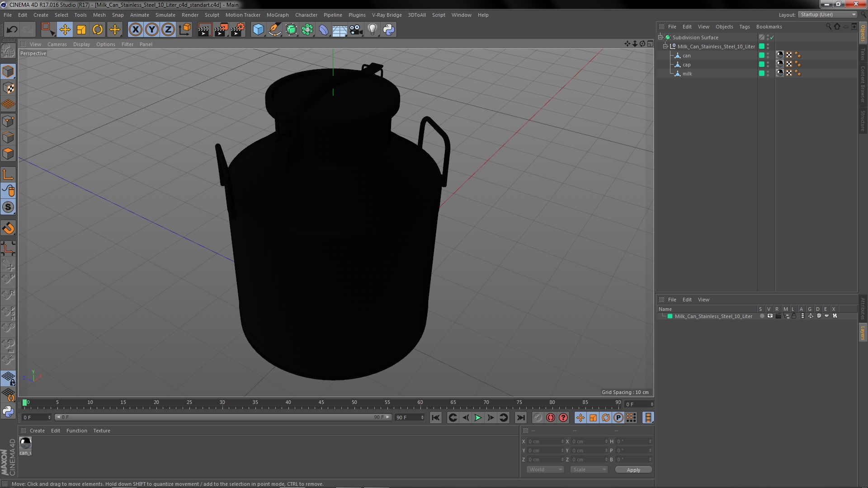Open the Floor environment objects icon

point(340,30)
